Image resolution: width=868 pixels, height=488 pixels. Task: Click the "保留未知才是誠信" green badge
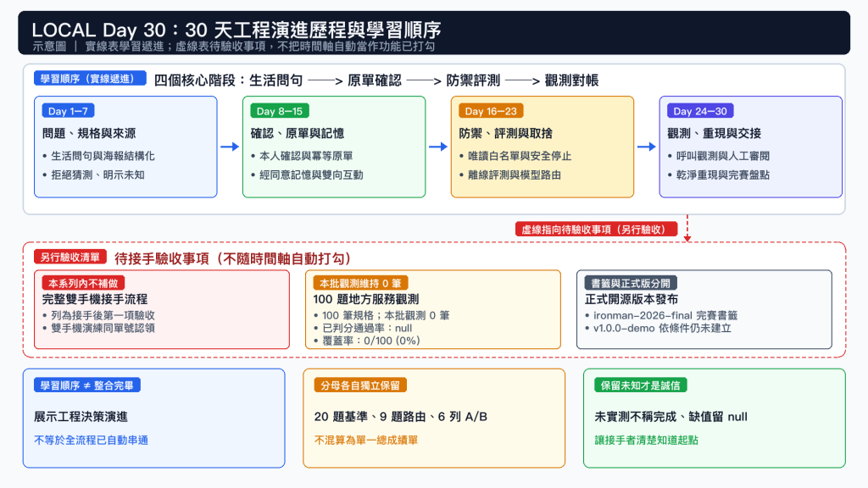pyautogui.click(x=641, y=385)
